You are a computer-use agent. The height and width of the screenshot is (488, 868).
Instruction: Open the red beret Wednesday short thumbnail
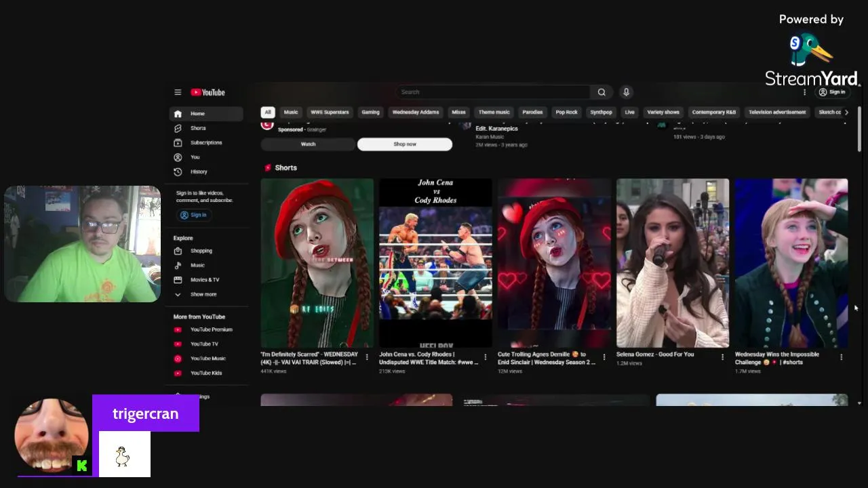(x=317, y=263)
